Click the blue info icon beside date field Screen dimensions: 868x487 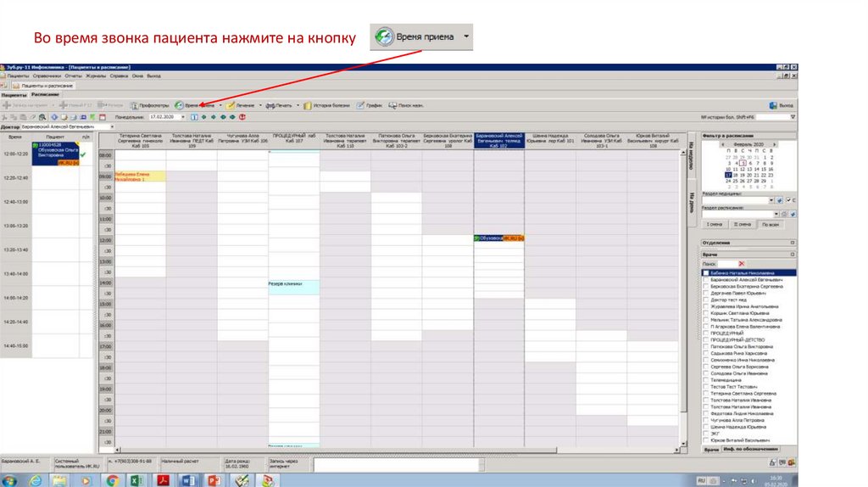(194, 117)
